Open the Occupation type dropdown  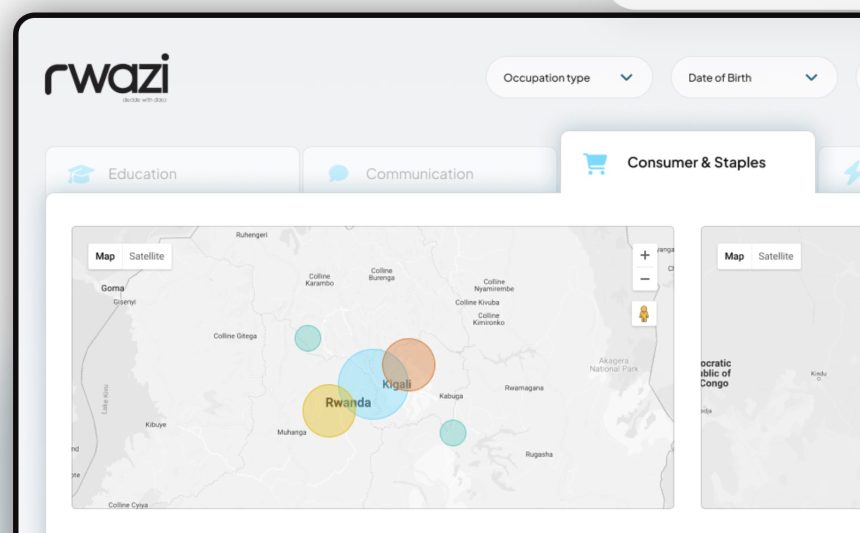point(569,78)
